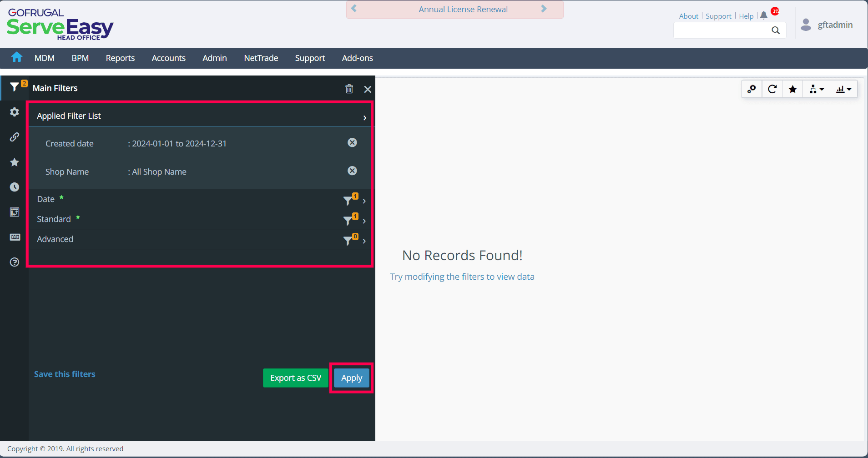Open the Accounts menu
Viewport: 868px width, 458px height.
click(169, 58)
